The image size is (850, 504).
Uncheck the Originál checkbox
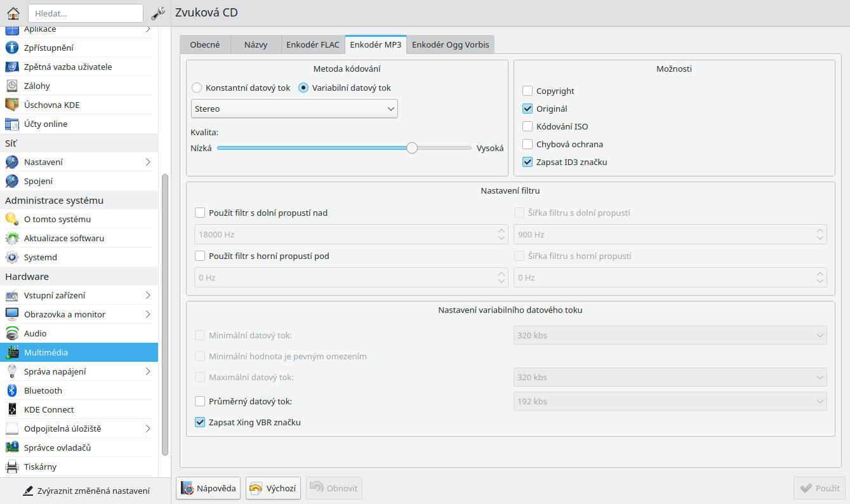[x=528, y=109]
